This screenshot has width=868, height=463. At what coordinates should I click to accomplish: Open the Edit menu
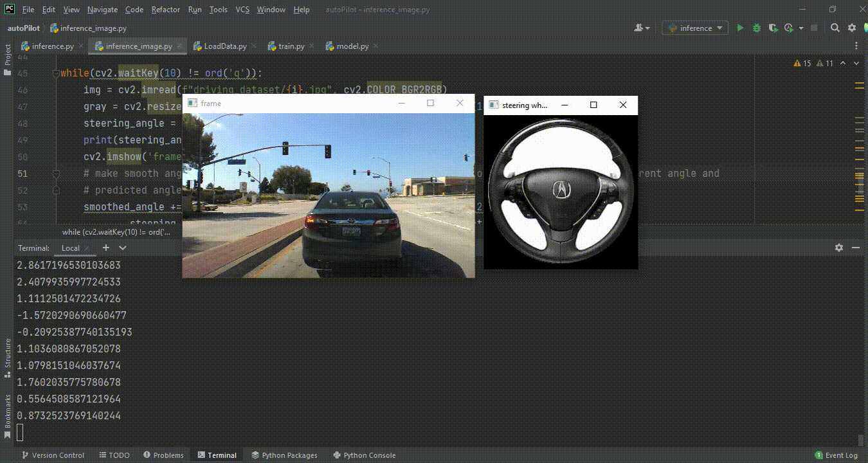pos(49,10)
